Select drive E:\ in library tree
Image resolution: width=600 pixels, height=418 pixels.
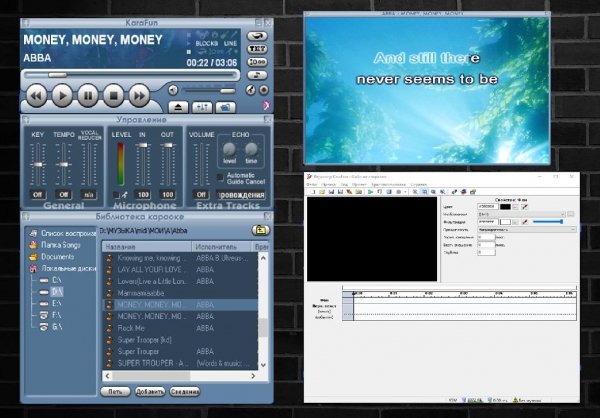pos(51,304)
